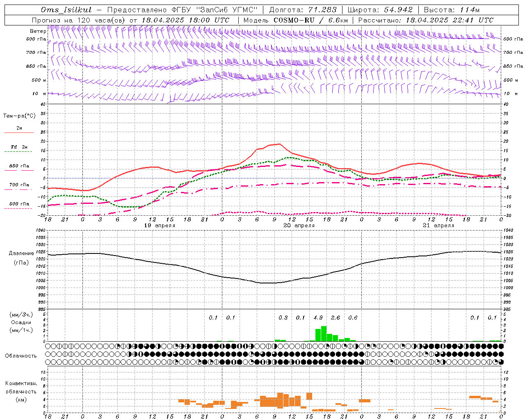Click the tallest green precipitation bar

pyautogui.click(x=324, y=334)
